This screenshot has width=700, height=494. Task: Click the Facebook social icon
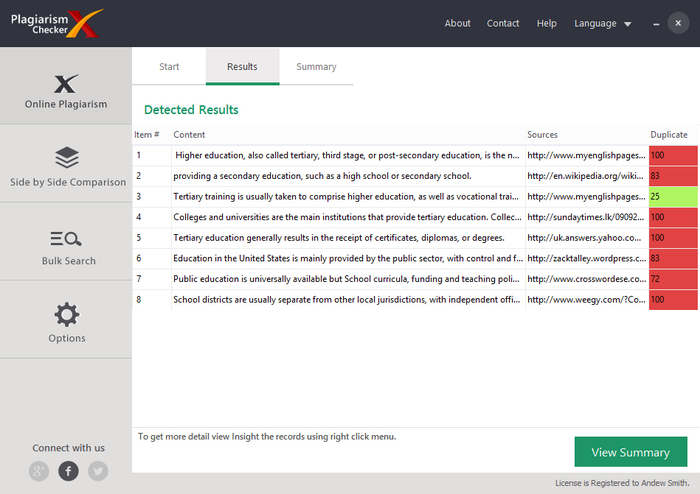tap(68, 471)
